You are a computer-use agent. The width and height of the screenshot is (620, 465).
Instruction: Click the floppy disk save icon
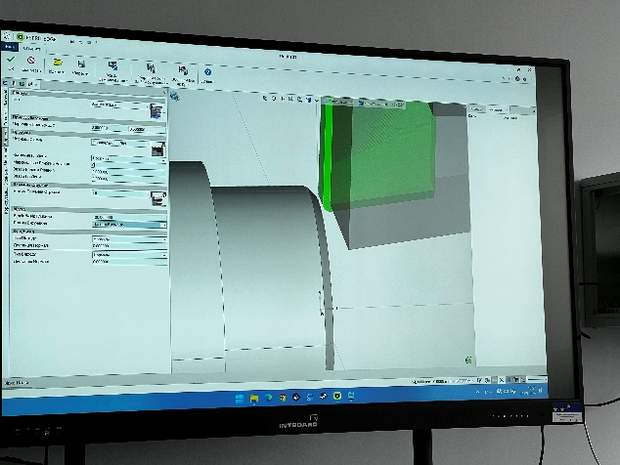[81, 64]
